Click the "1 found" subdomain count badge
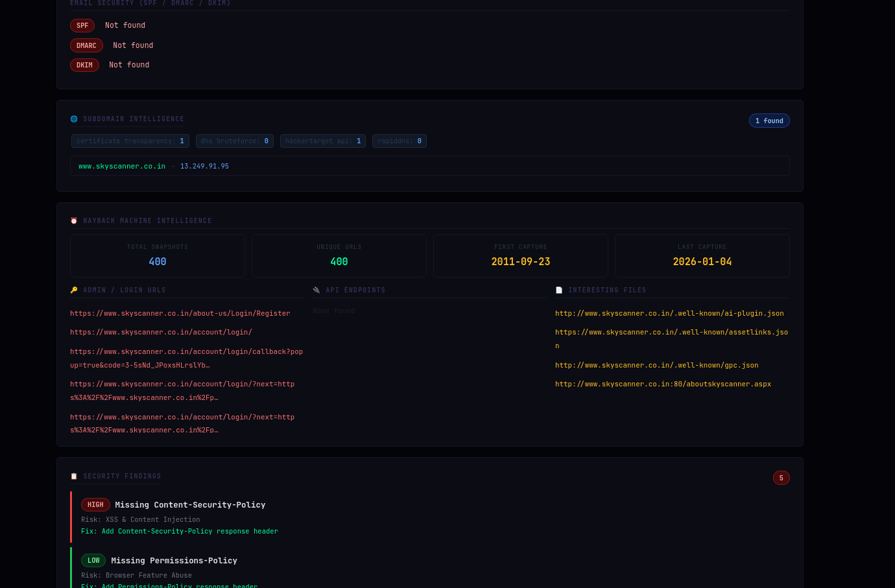 pos(769,121)
